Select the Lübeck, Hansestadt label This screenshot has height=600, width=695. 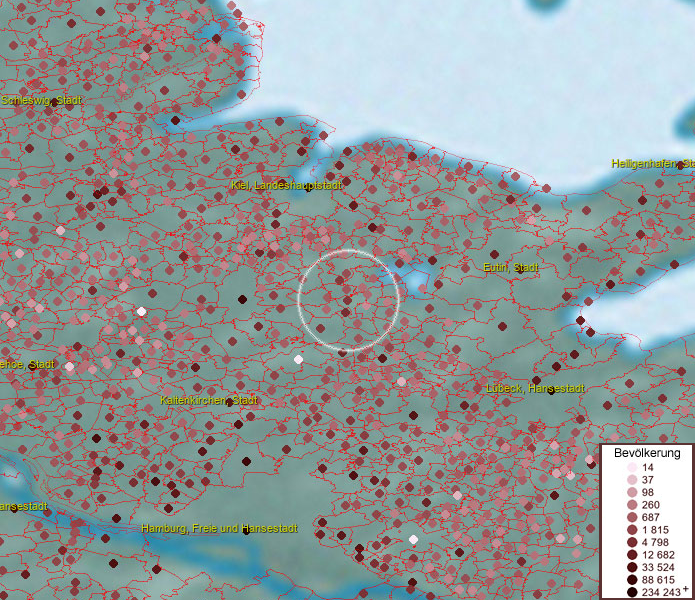[535, 389]
